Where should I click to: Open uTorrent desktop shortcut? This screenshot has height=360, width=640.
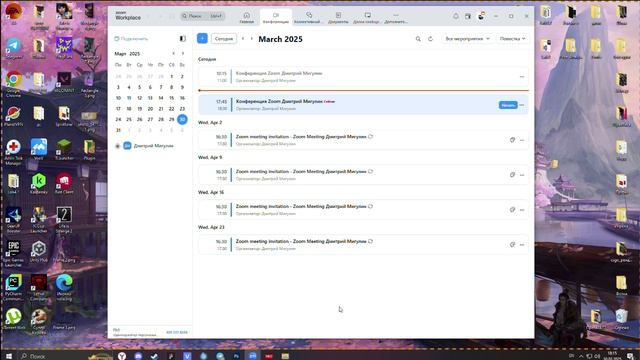[x=13, y=319]
